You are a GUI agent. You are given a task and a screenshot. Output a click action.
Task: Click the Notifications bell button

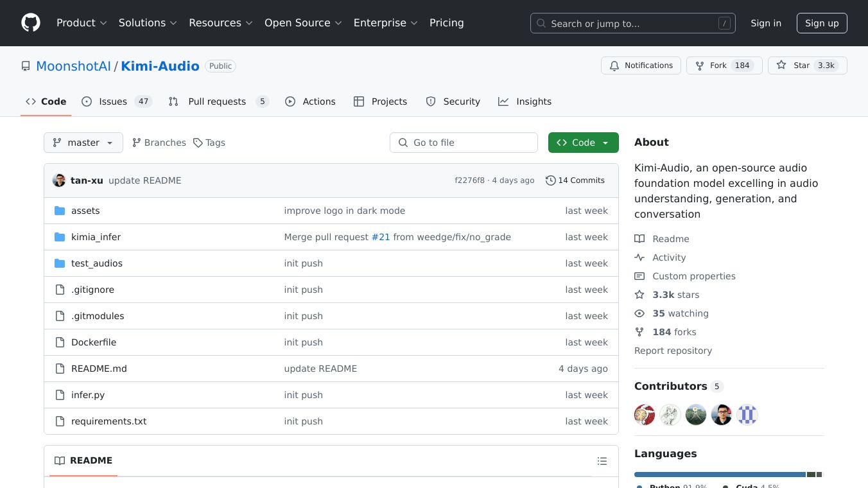[641, 65]
